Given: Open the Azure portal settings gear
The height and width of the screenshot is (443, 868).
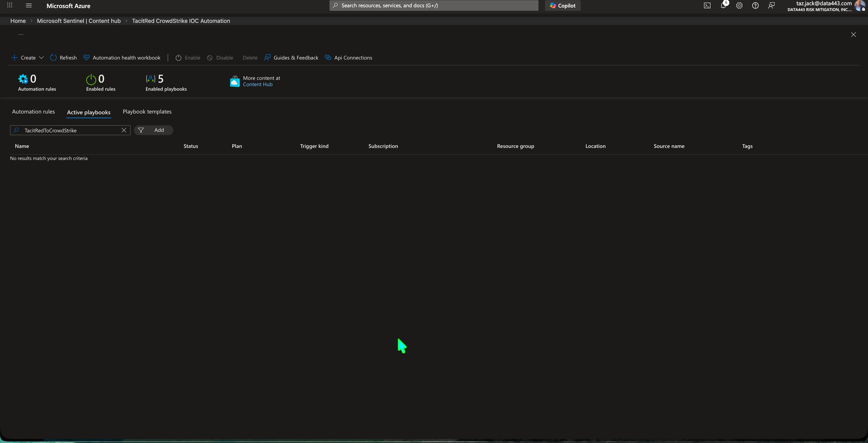Looking at the screenshot, I should pyautogui.click(x=739, y=5).
